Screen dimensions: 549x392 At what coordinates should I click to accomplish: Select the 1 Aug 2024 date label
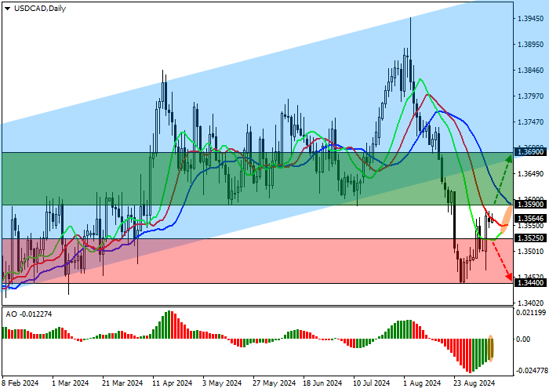coord(422,383)
